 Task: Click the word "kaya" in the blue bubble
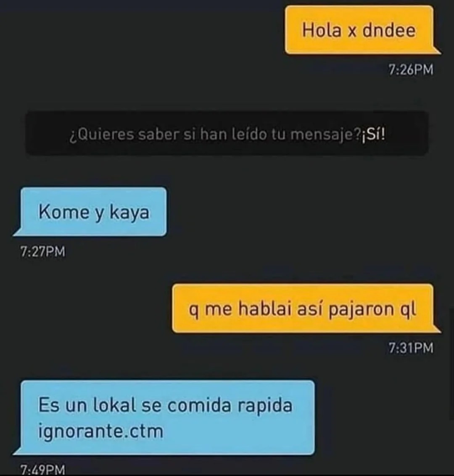coord(129,212)
